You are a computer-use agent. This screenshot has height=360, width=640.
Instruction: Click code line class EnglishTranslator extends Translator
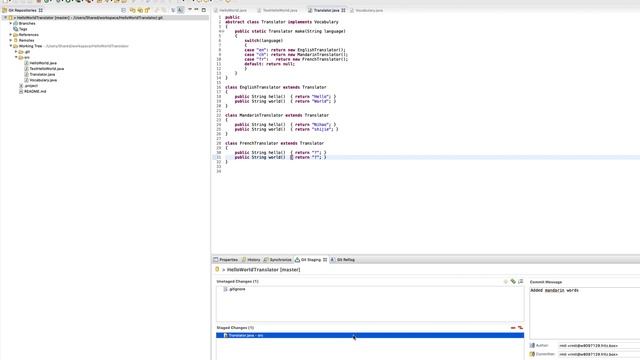(276, 87)
